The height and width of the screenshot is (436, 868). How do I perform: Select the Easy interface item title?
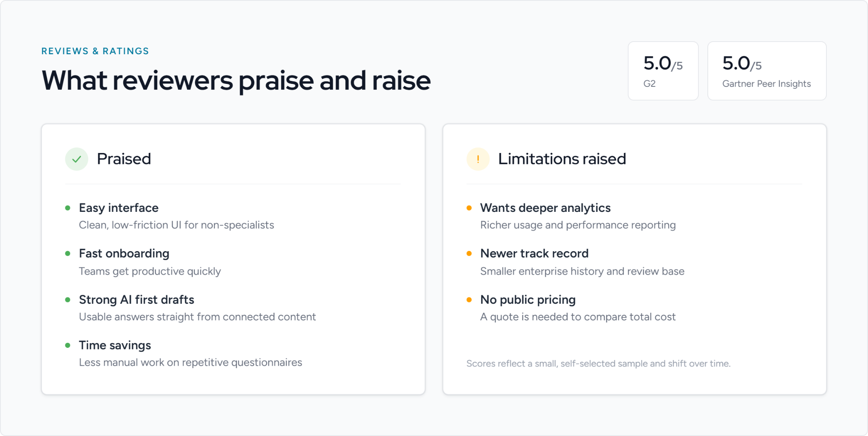point(119,208)
